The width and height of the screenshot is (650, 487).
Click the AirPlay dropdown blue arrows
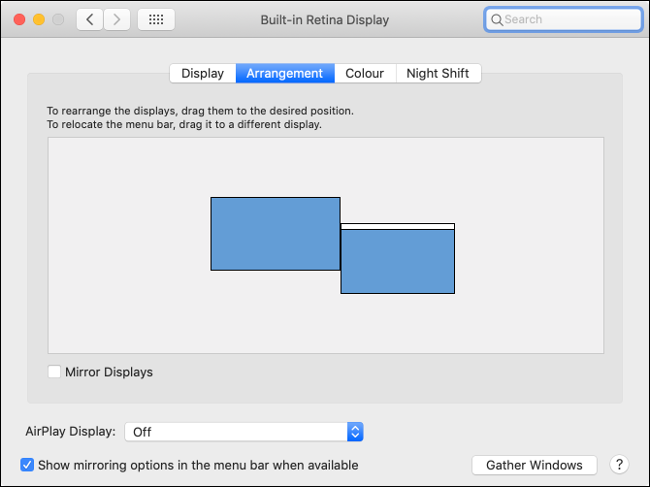tap(355, 432)
